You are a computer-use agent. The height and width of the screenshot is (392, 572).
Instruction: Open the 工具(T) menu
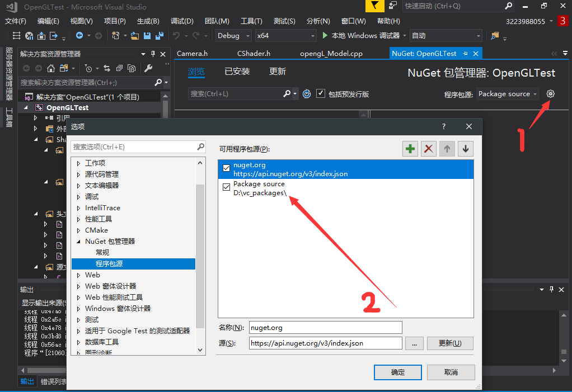point(251,21)
